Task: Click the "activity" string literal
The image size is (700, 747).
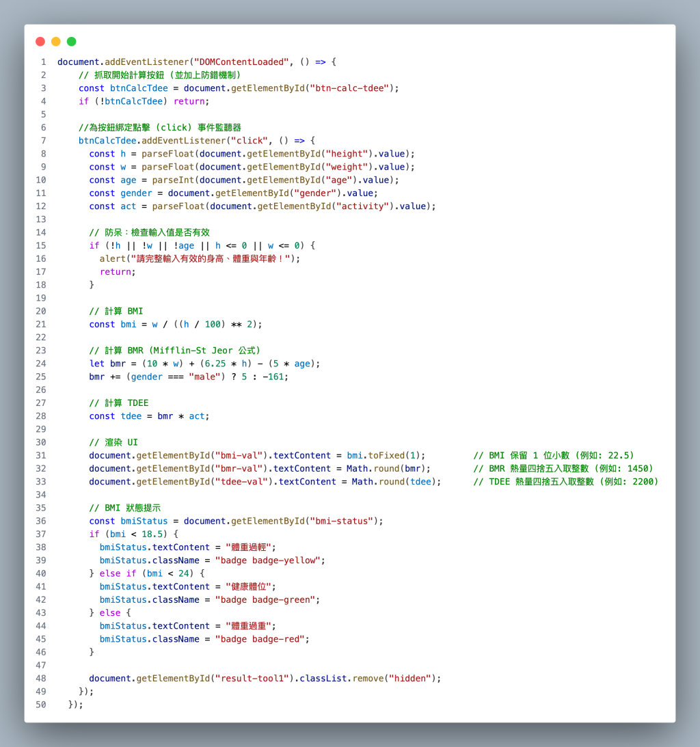Action: pos(362,206)
